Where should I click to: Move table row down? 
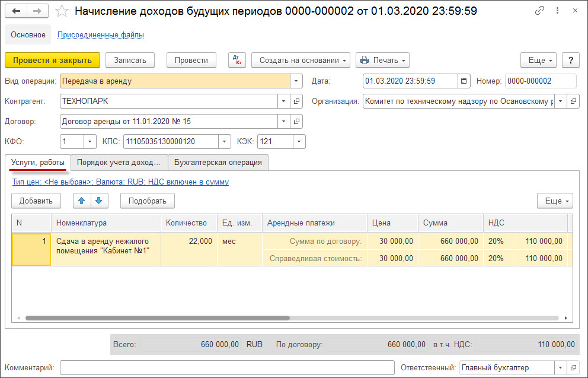99,201
